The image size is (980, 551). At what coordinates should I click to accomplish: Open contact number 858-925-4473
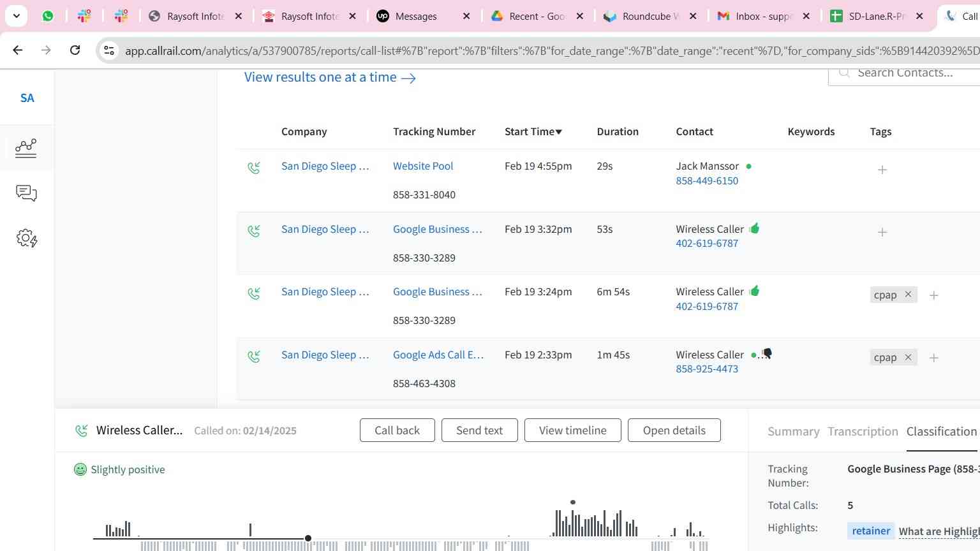[x=707, y=369]
